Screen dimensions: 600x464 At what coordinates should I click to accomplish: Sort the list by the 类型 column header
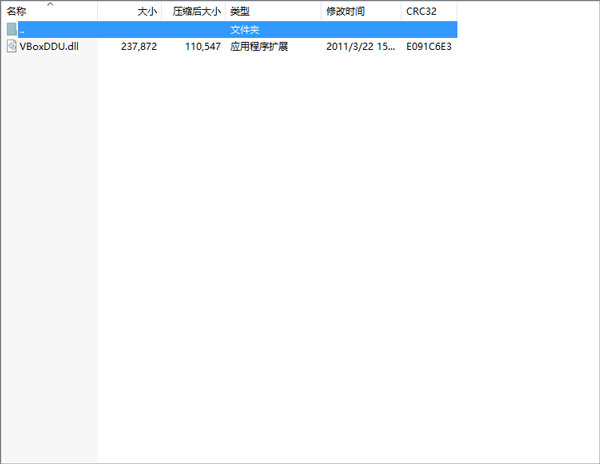(x=274, y=11)
